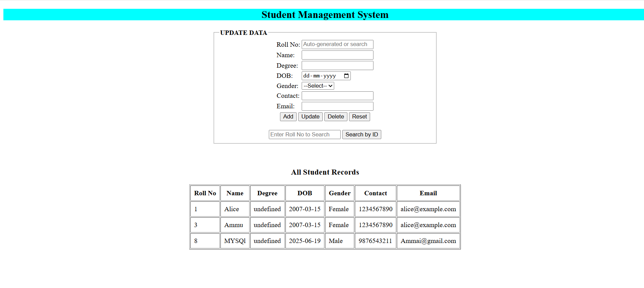Select the Contact column header
644x288 pixels.
pyautogui.click(x=375, y=193)
